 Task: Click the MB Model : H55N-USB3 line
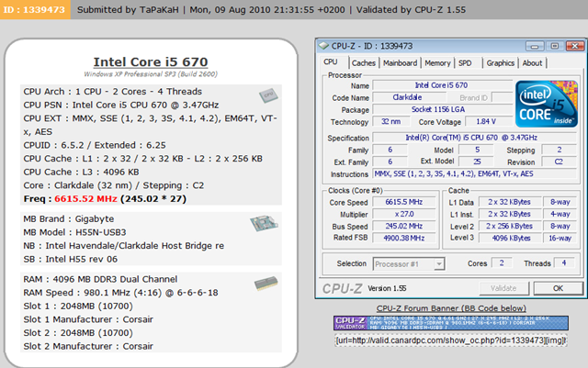pyautogui.click(x=74, y=232)
